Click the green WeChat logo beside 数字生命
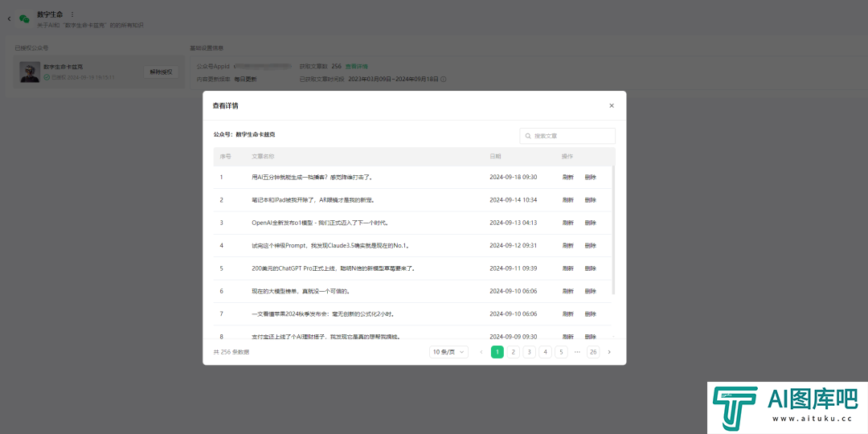 pos(24,18)
